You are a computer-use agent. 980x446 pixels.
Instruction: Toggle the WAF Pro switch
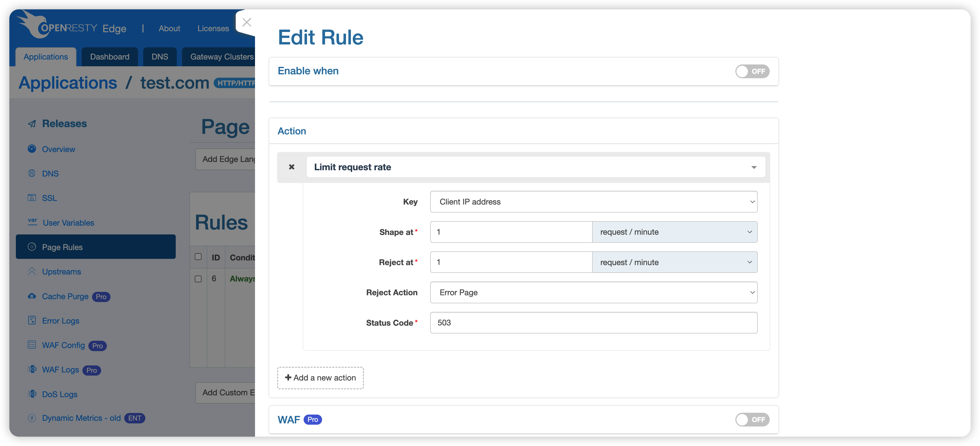[752, 419]
